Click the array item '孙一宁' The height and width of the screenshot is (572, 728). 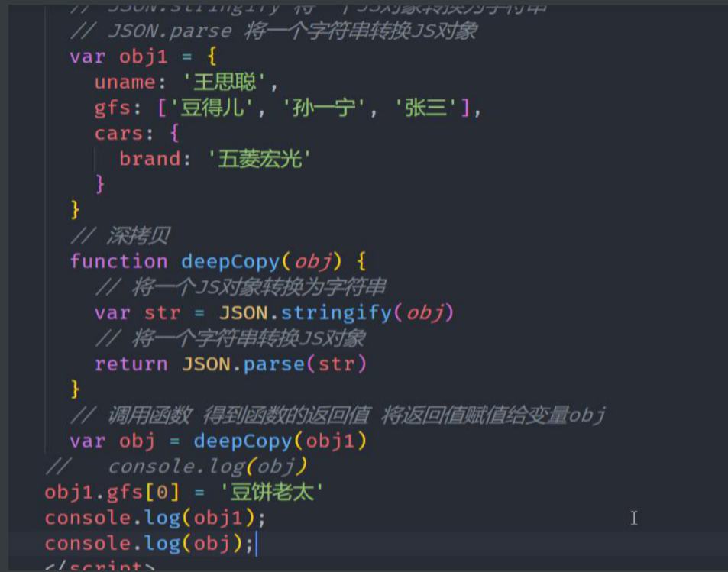click(324, 108)
